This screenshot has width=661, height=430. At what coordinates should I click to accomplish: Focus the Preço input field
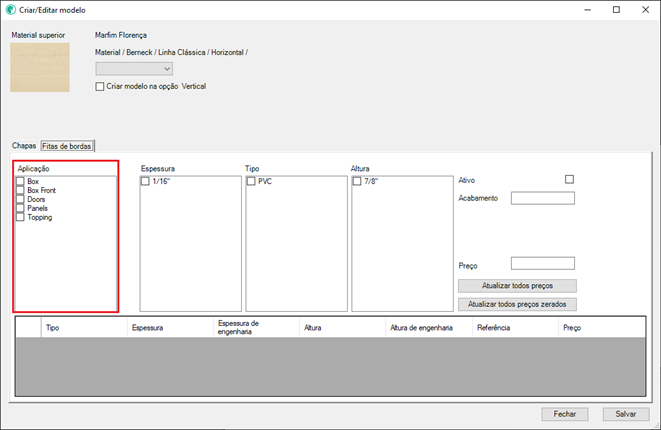[x=543, y=263]
